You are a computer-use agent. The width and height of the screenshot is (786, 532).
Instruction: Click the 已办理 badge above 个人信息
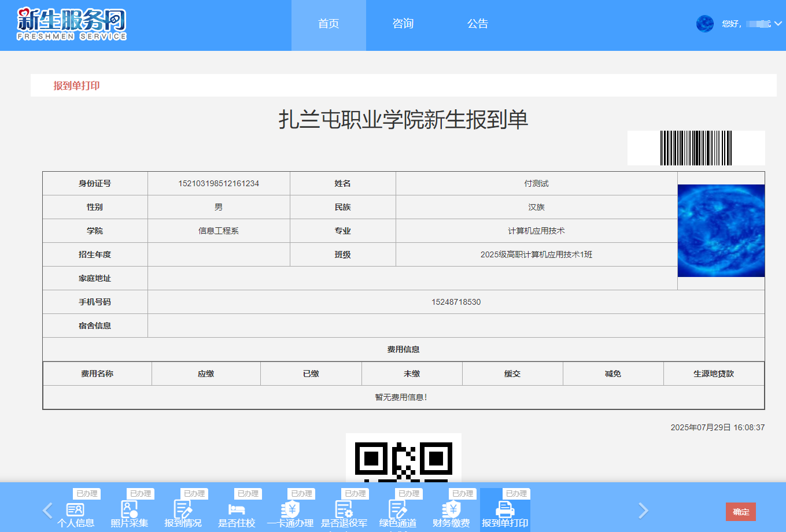tap(87, 494)
